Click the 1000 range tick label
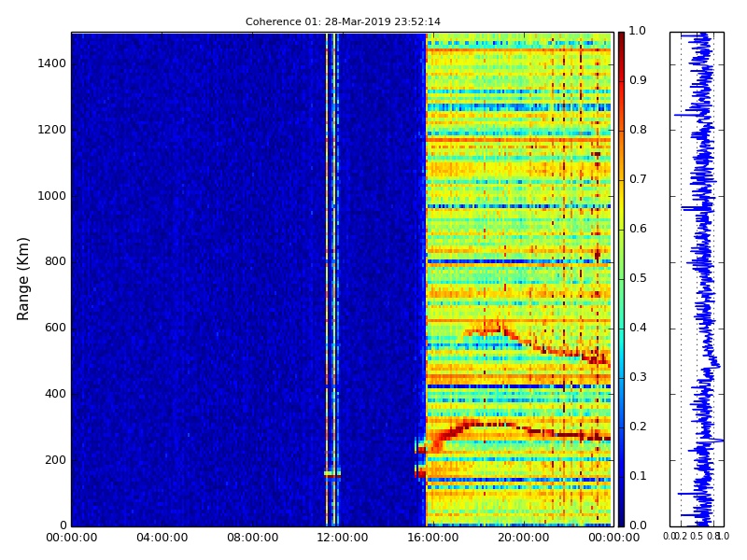This screenshot has height=560, width=747. coord(52,196)
